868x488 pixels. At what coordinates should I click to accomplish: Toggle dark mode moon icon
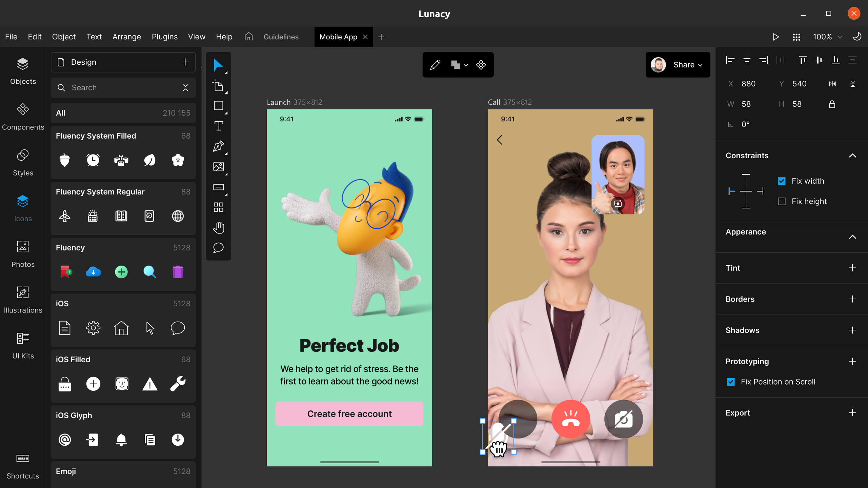[857, 37]
